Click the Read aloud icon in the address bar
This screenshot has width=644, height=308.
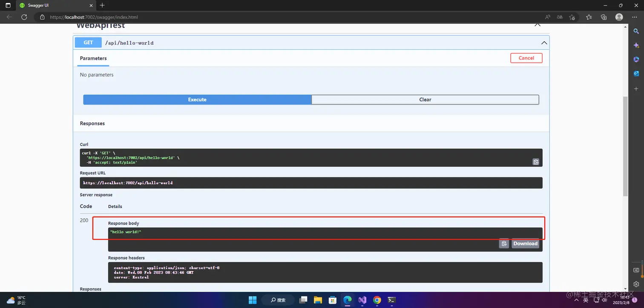coord(548,17)
